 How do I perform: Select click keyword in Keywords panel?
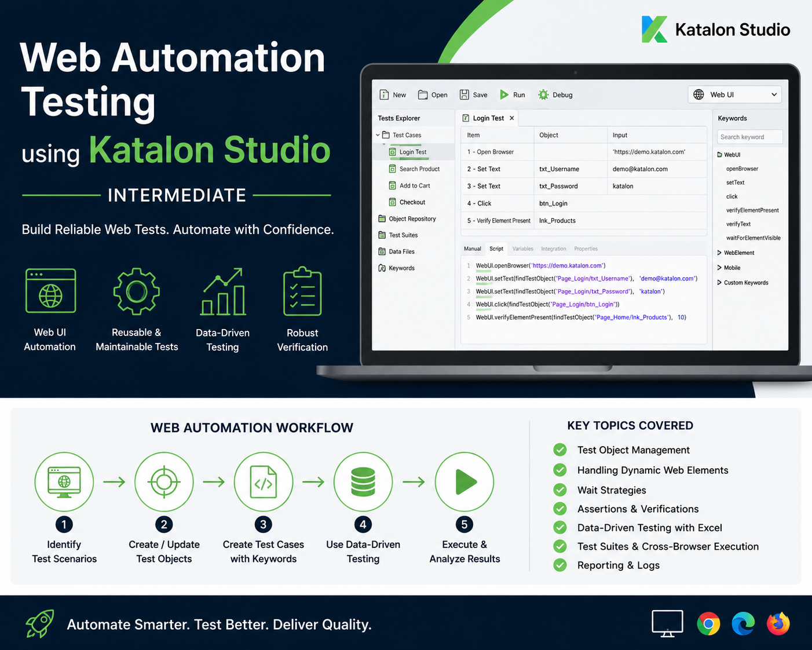pos(732,196)
